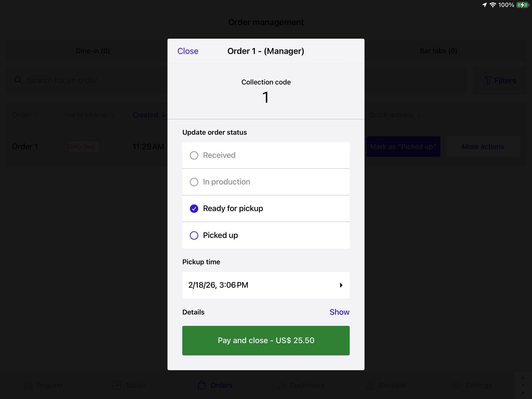Select the Received status radio button

[194, 155]
